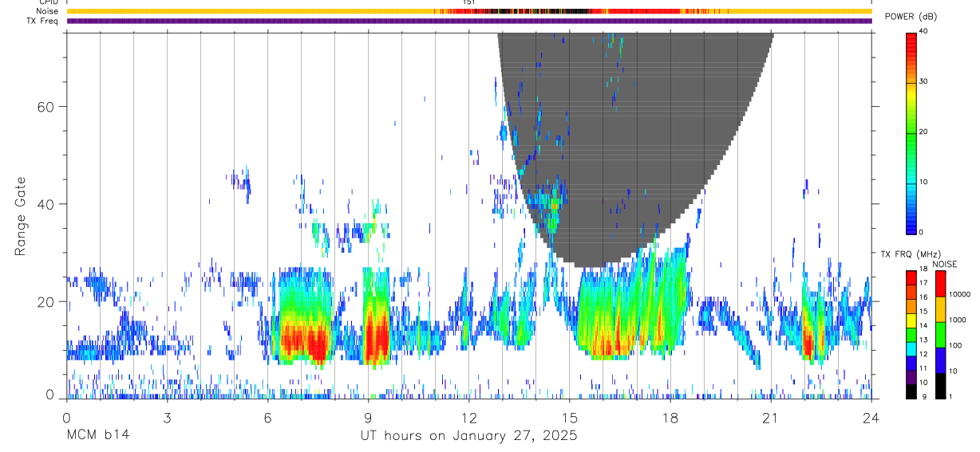Click 'UT hours on January 27, 2025' label
The image size is (980, 452).
(468, 436)
